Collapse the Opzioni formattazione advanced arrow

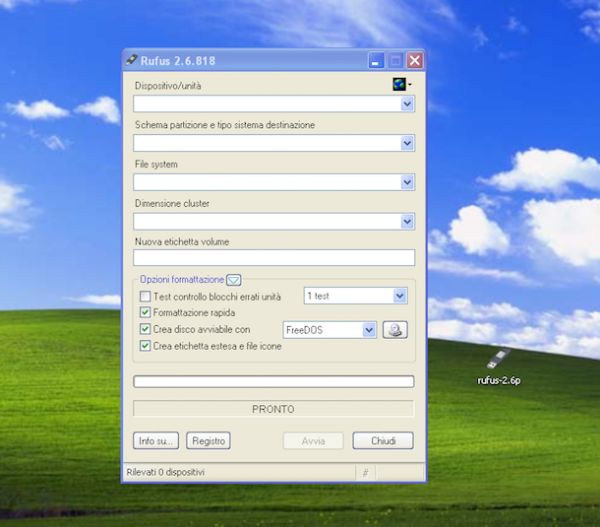pos(233,280)
